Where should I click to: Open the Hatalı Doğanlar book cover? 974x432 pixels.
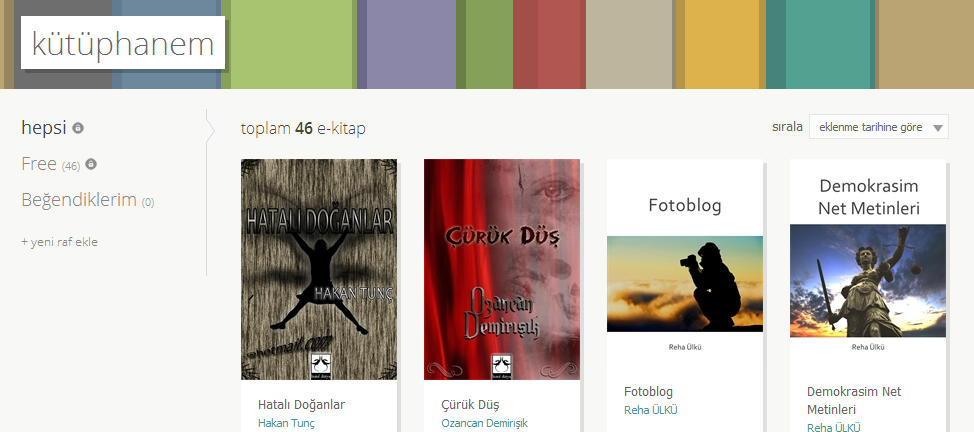click(x=319, y=269)
